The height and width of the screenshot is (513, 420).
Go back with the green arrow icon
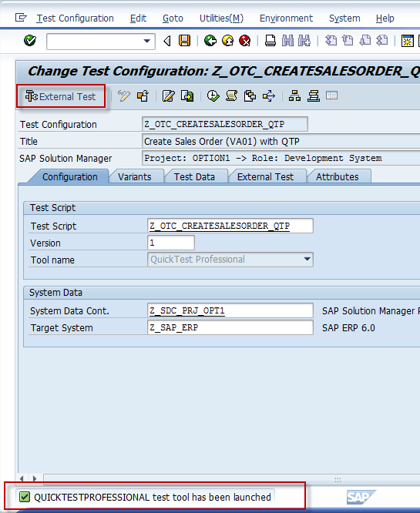tap(210, 41)
